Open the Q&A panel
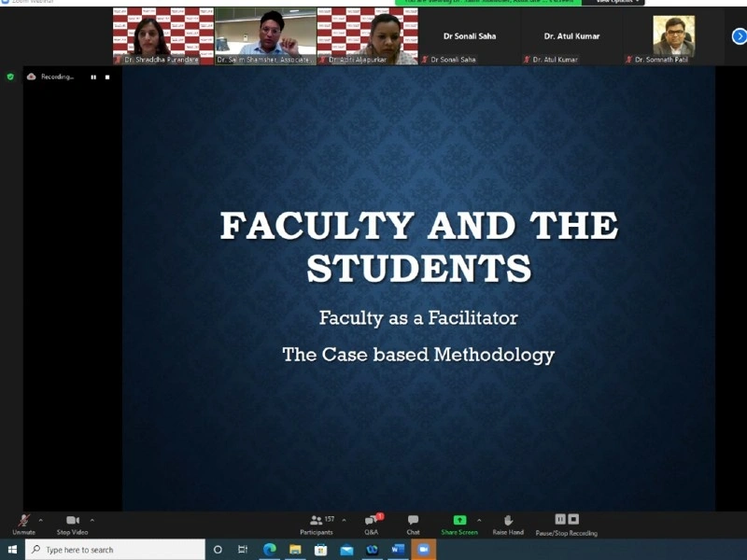This screenshot has height=560, width=747. (x=372, y=525)
